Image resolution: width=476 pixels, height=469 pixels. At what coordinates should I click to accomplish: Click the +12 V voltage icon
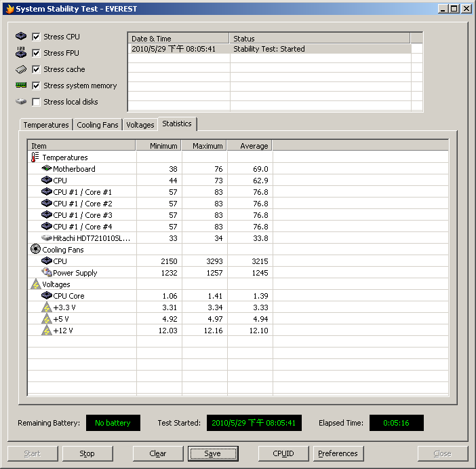tap(47, 331)
